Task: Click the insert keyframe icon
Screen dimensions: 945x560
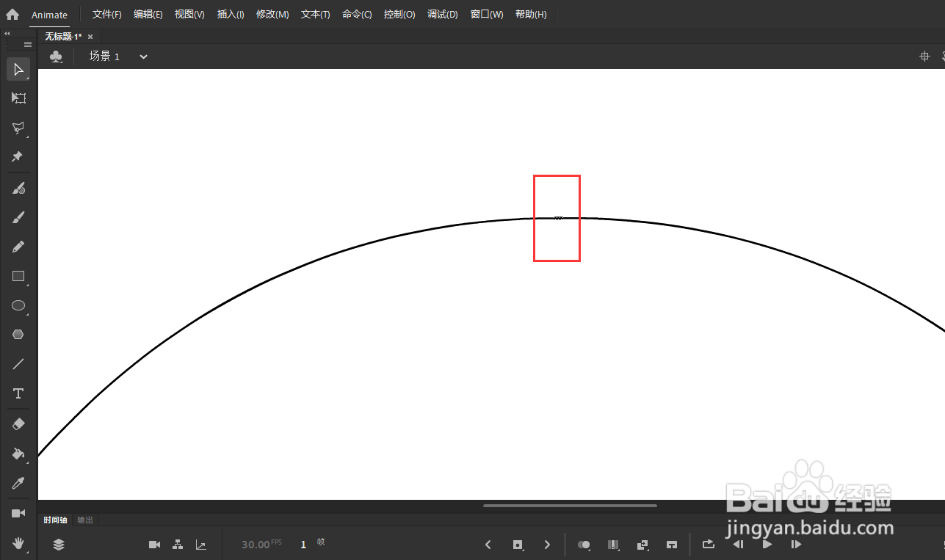Action: pyautogui.click(x=518, y=545)
